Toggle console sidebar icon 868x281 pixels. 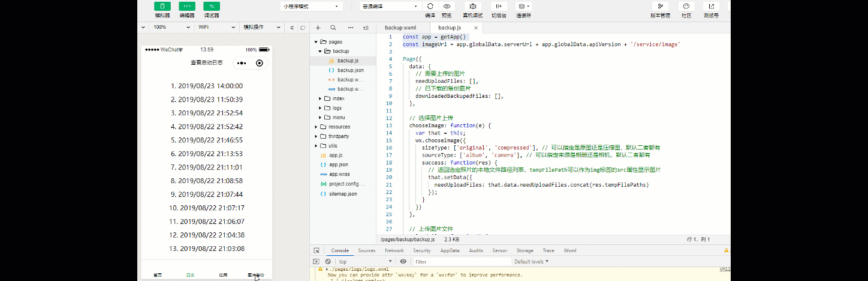point(316,262)
